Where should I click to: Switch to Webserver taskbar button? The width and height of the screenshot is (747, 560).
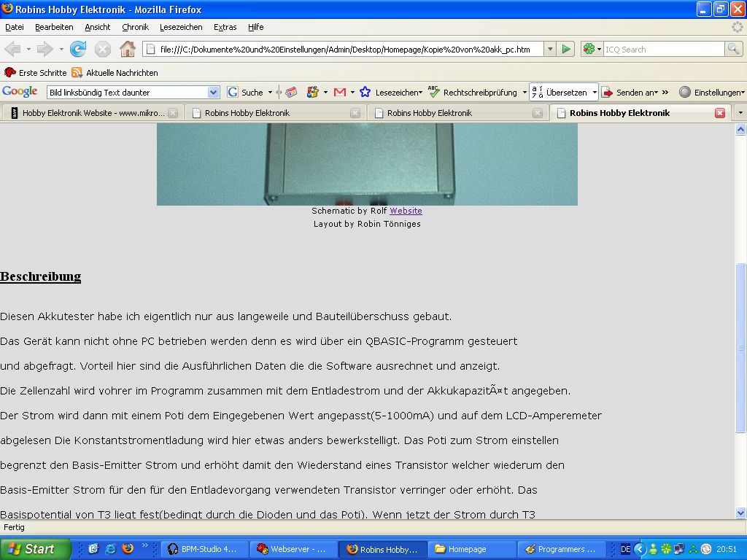pos(294,549)
